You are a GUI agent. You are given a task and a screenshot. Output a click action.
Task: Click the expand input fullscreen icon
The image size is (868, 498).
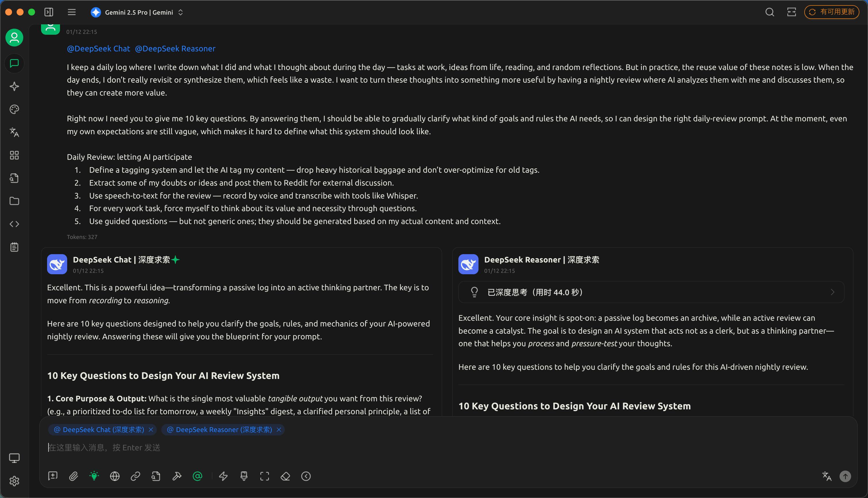click(x=264, y=476)
